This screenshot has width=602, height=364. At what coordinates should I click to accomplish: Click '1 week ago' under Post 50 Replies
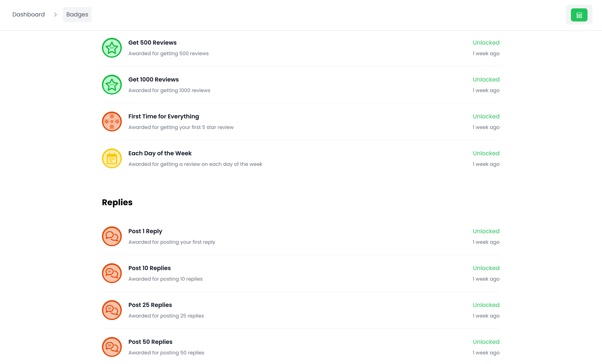pyautogui.click(x=486, y=353)
